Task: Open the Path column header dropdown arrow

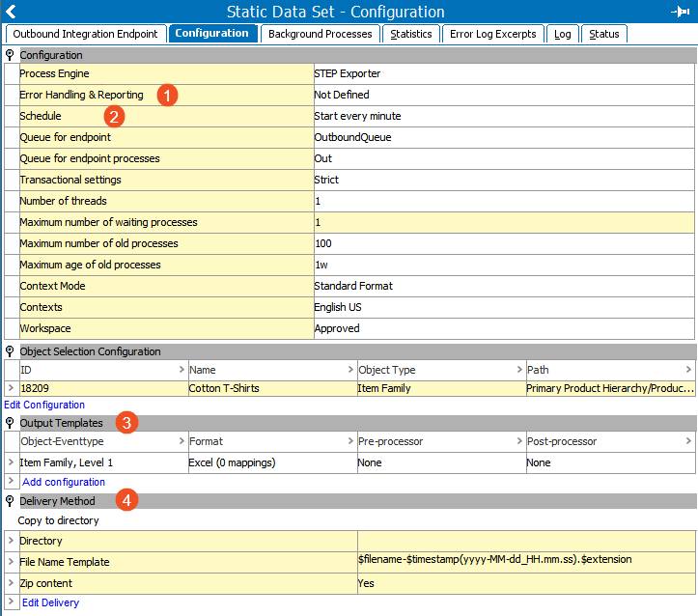Action: tap(688, 370)
